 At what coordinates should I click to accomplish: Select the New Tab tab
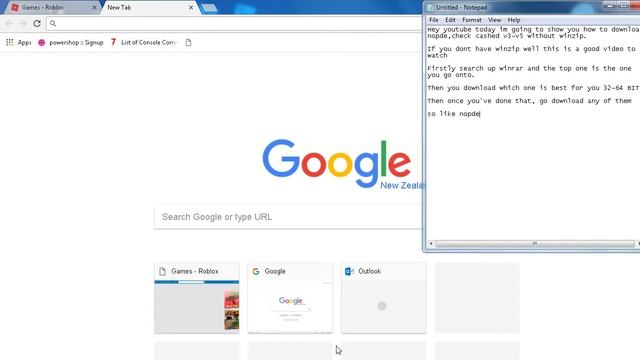click(147, 7)
